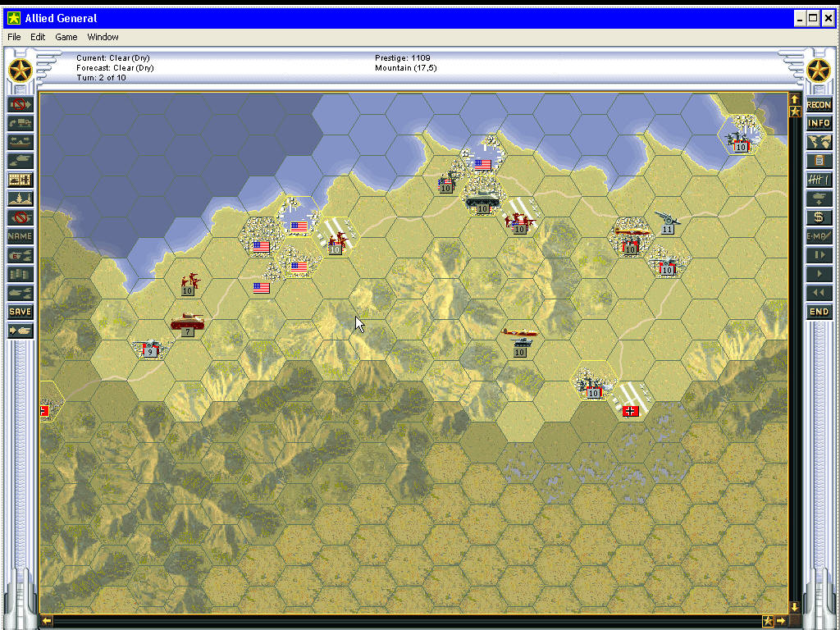Open the Game menu
The image size is (840, 630).
[x=66, y=37]
